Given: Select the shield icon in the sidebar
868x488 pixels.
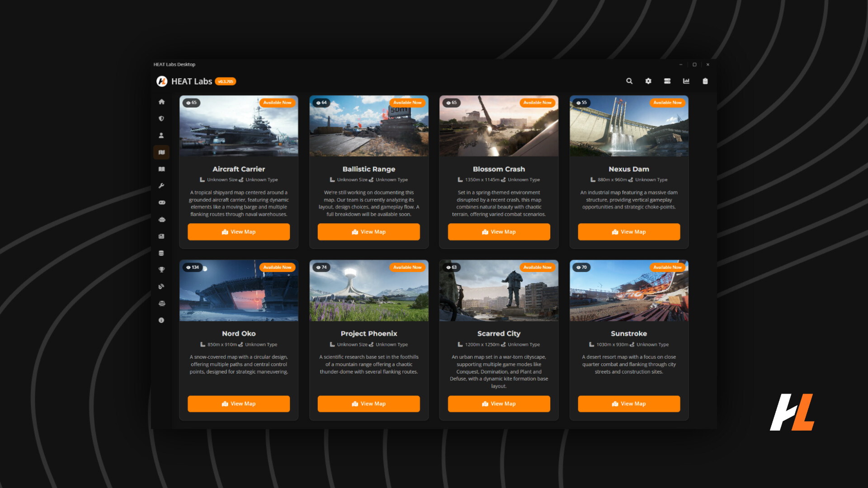Looking at the screenshot, I should (x=161, y=118).
